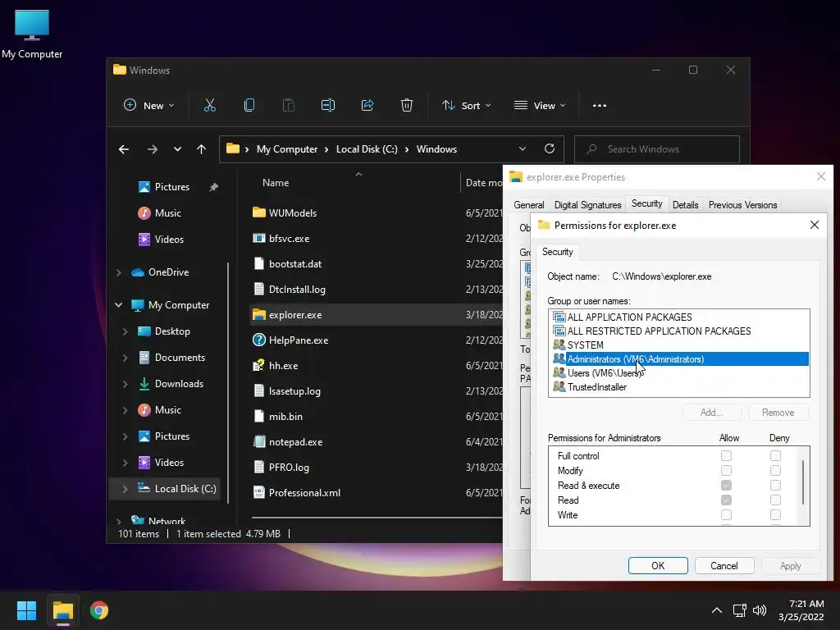
Task: Tick the Allow box for Full control
Action: click(726, 456)
